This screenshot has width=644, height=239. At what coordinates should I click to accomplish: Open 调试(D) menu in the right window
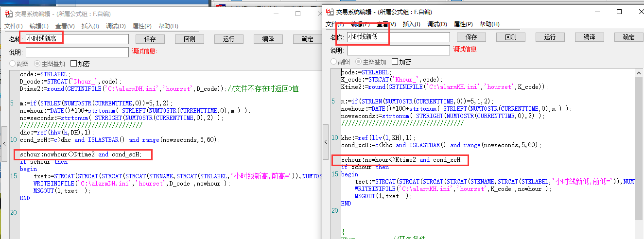(437, 24)
